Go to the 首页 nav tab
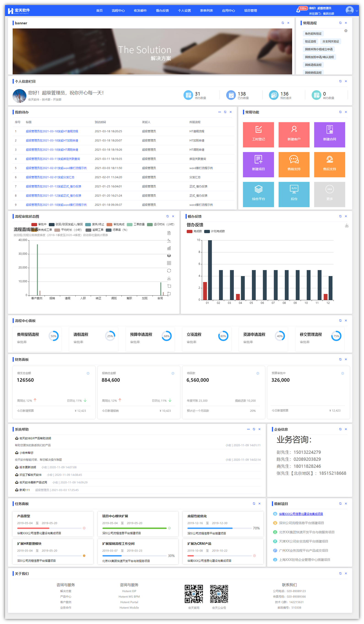Image resolution: width=364 pixels, height=624 pixels. point(99,10)
